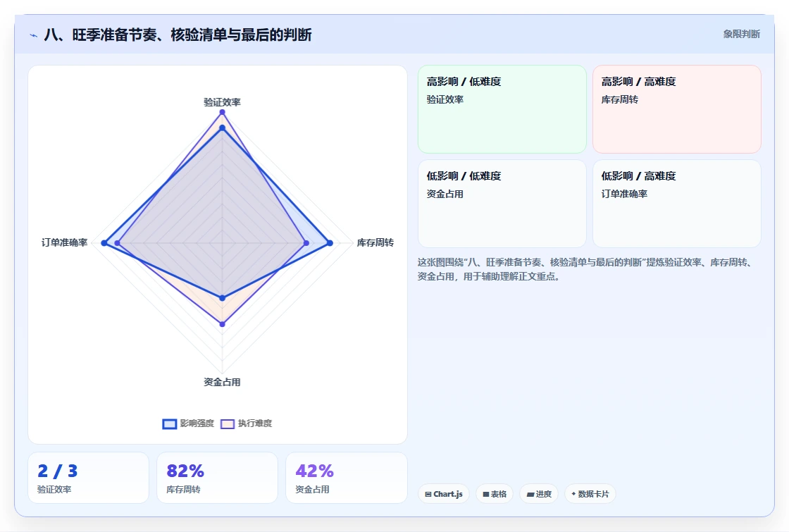Click the 订单准确率 radar axis label
Screen dimensions: 789x532
(64, 242)
